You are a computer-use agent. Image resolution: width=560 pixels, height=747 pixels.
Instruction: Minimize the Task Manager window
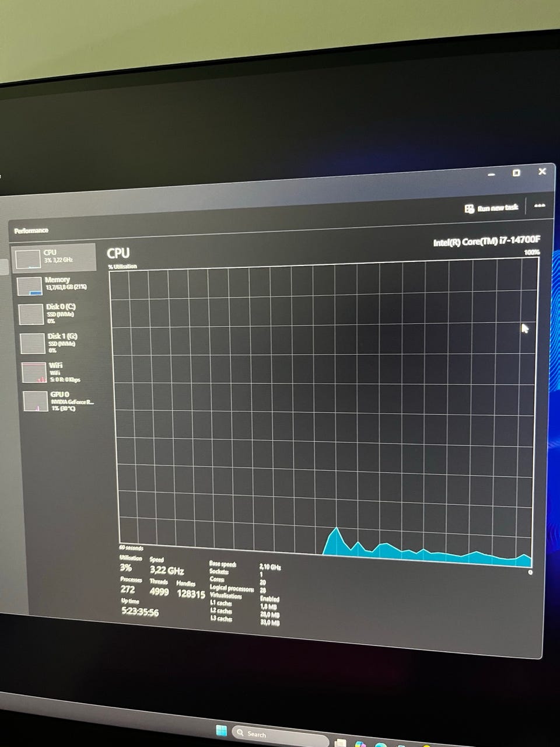pos(492,173)
